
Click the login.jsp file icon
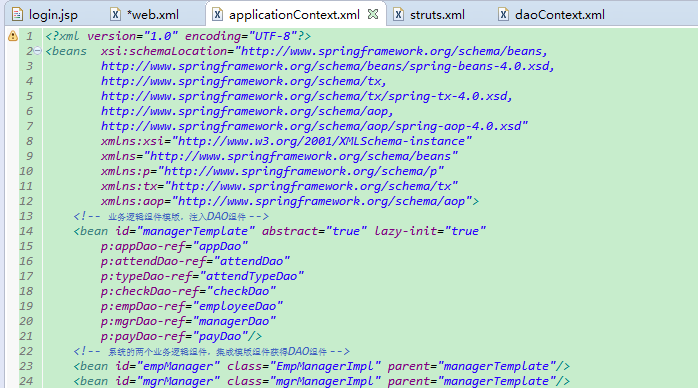pyautogui.click(x=17, y=15)
